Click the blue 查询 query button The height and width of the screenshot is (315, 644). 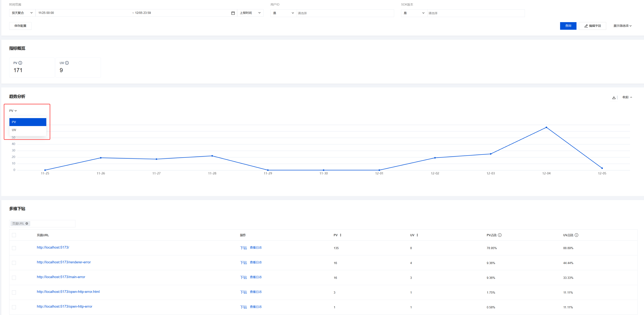pos(568,26)
